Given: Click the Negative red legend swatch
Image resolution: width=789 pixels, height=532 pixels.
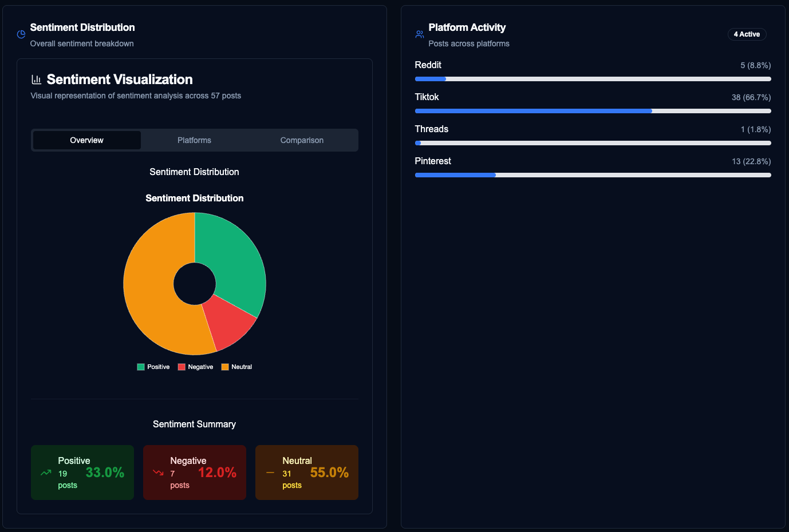Looking at the screenshot, I should [182, 366].
